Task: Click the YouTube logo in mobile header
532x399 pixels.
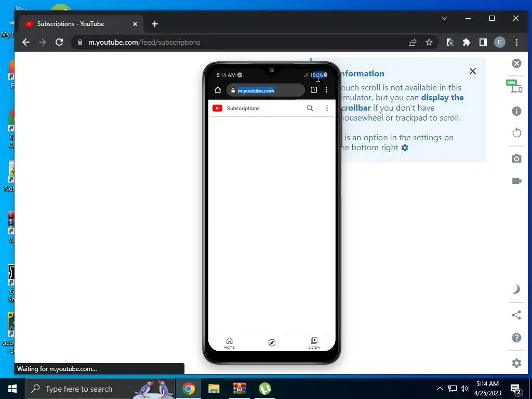Action: [218, 108]
